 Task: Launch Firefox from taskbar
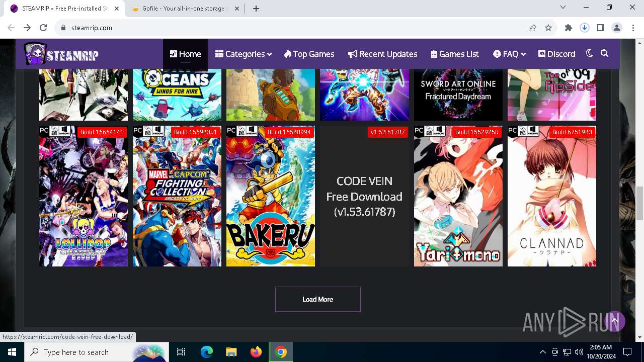click(256, 352)
